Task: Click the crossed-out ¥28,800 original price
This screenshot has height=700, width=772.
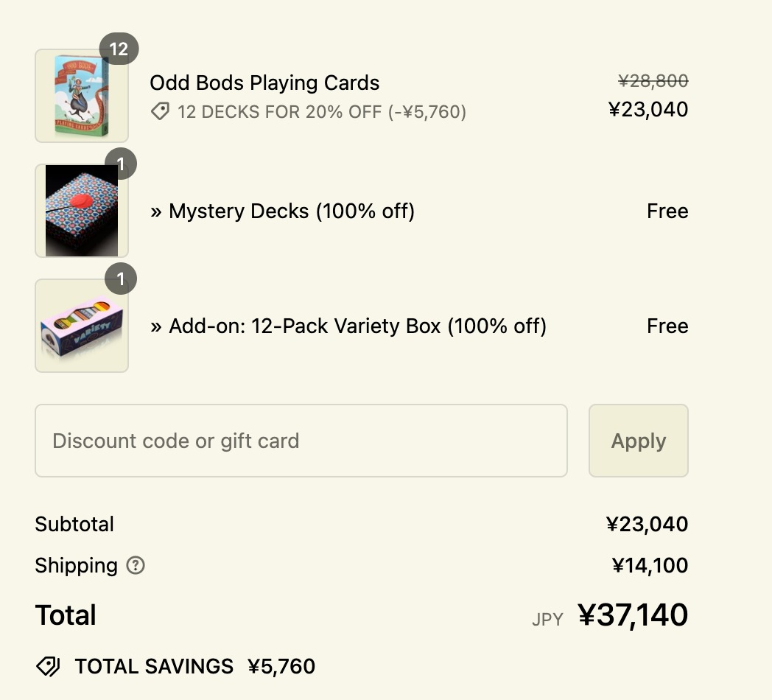Action: (x=653, y=81)
